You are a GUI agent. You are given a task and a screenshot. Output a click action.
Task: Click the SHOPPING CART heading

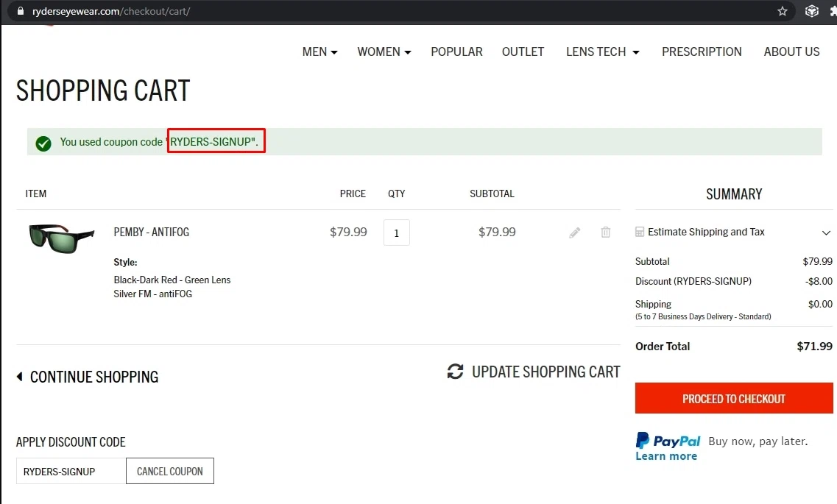tap(103, 90)
